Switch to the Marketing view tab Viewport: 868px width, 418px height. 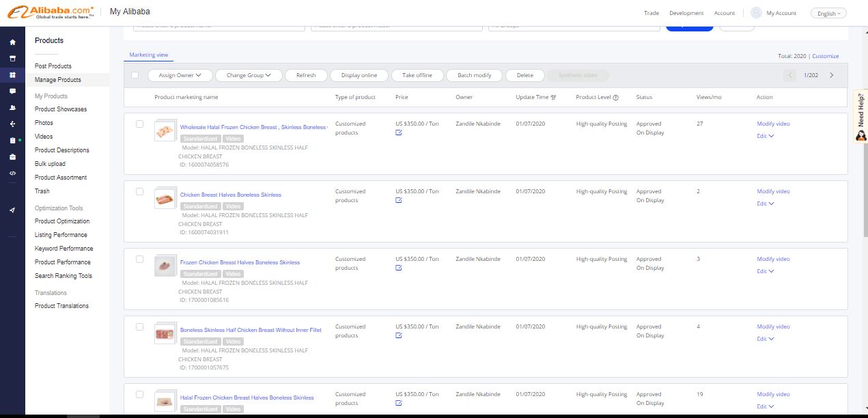(x=148, y=55)
